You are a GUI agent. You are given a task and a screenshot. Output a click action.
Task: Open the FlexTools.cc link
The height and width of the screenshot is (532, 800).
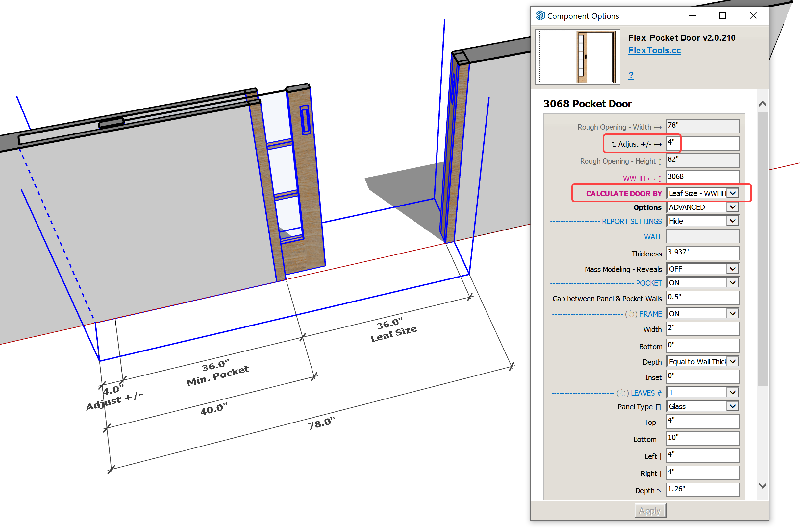[x=654, y=51]
